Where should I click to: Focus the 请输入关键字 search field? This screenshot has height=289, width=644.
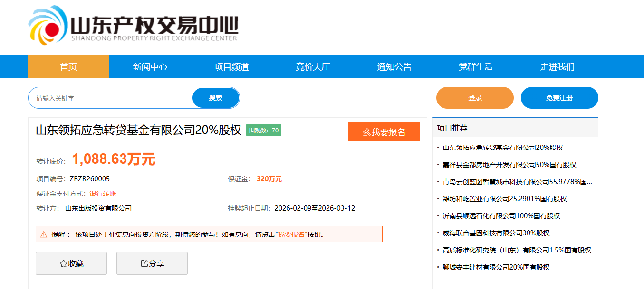112,98
